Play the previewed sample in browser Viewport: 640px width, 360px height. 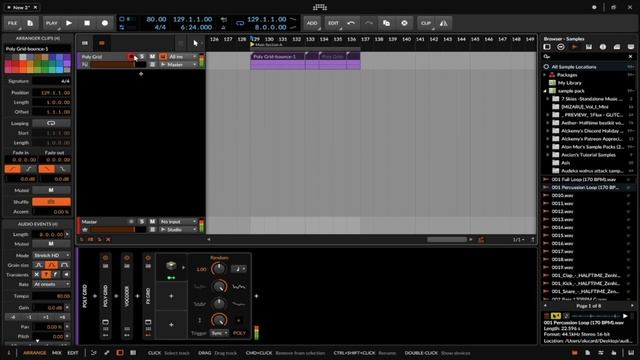point(625,316)
